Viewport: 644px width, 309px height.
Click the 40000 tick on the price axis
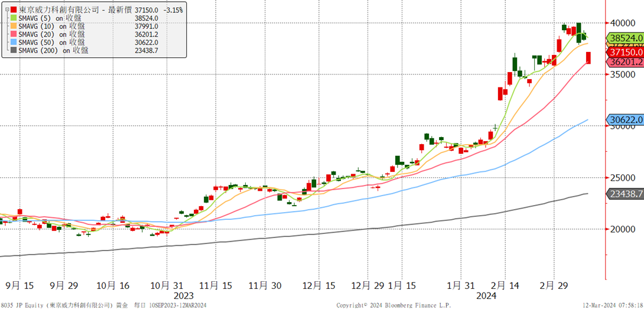tap(623, 23)
